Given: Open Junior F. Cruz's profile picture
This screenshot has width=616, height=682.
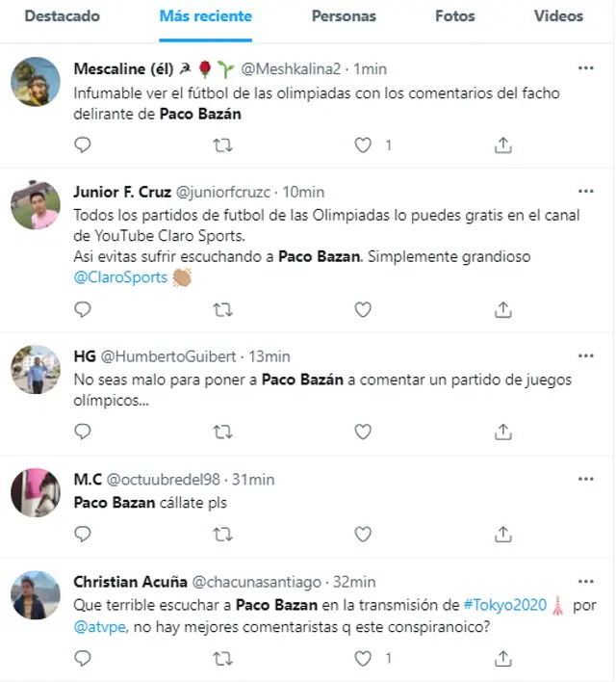Looking at the screenshot, I should click(36, 205).
